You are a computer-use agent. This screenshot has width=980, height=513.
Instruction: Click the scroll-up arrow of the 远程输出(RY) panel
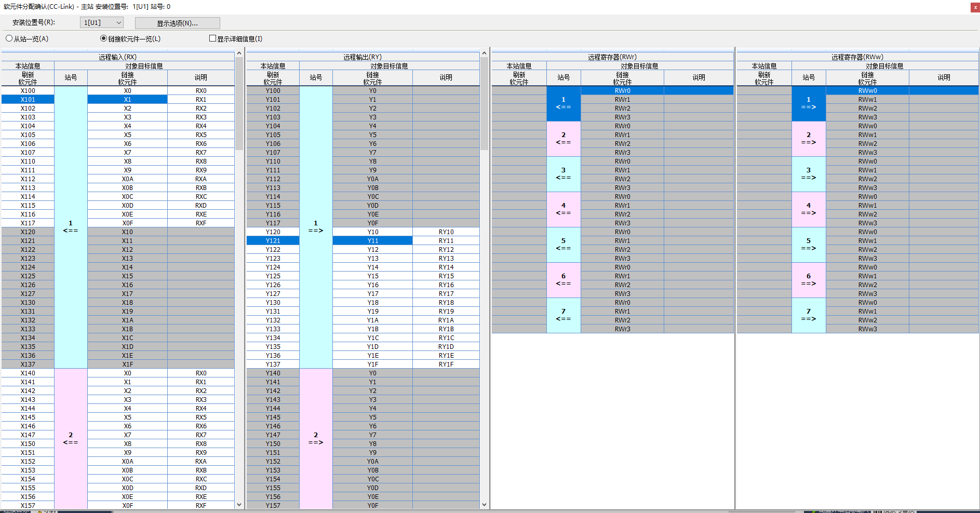tap(484, 53)
